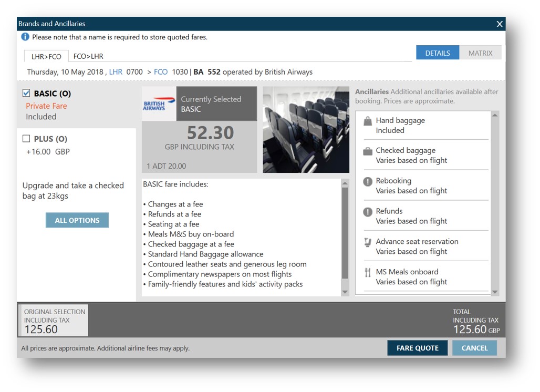Click the Family-friendly features line
Viewport: 540px width, 392px height.
coord(223,284)
